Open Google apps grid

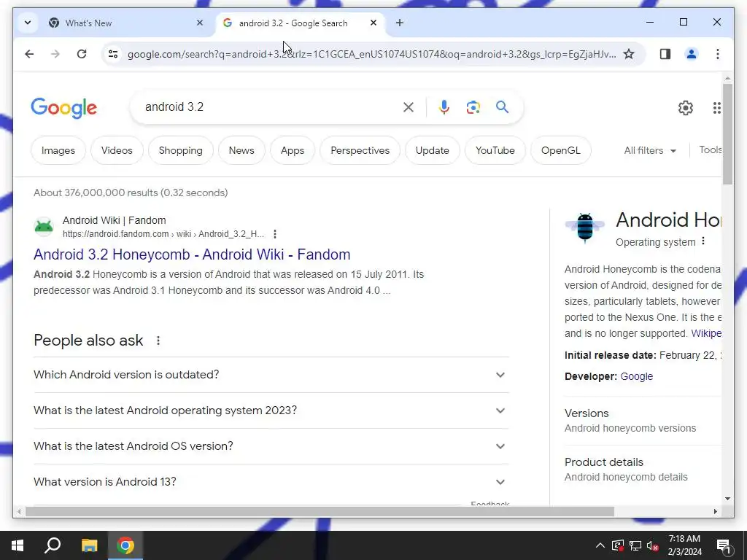click(717, 108)
